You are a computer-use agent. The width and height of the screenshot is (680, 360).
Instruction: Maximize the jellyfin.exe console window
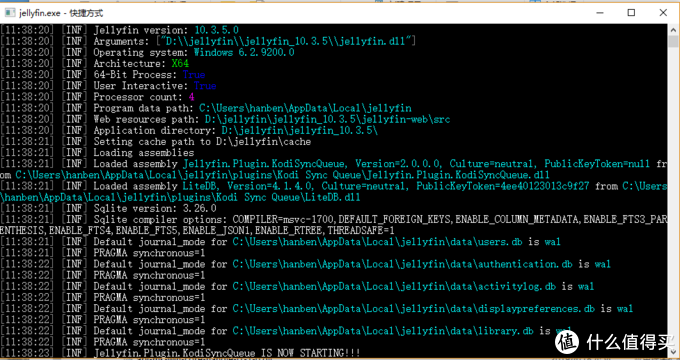coord(631,13)
